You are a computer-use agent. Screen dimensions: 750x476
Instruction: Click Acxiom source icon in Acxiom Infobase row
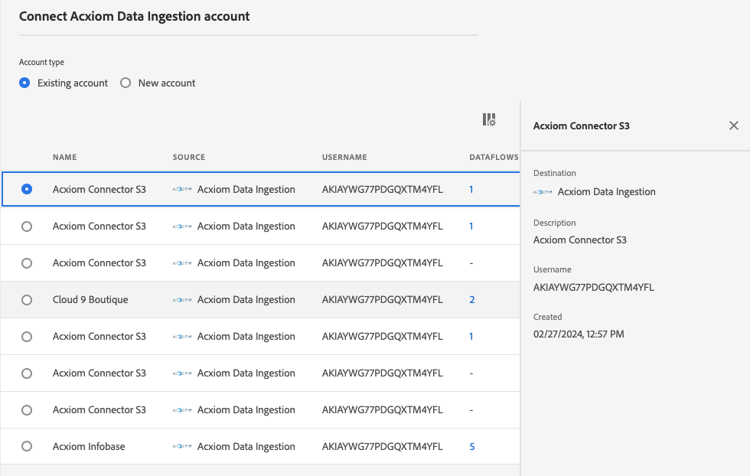(182, 447)
